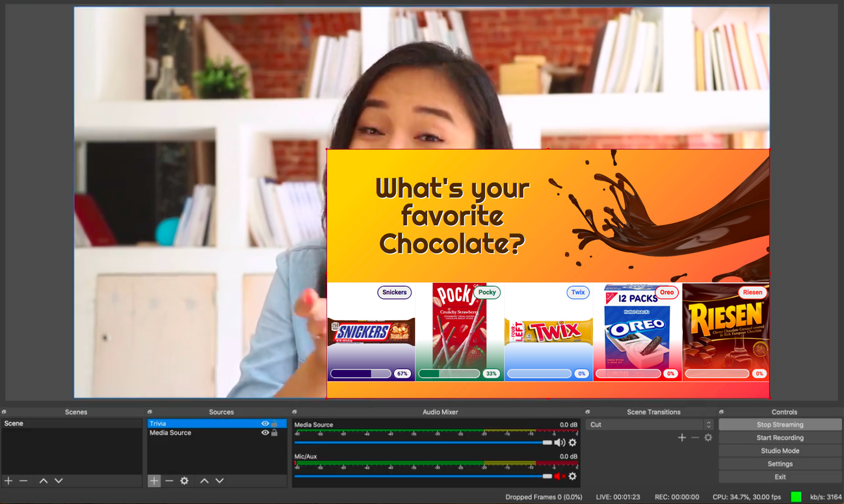Undock the Audio Mixer panel float icon
The image size is (844, 504).
(x=295, y=412)
